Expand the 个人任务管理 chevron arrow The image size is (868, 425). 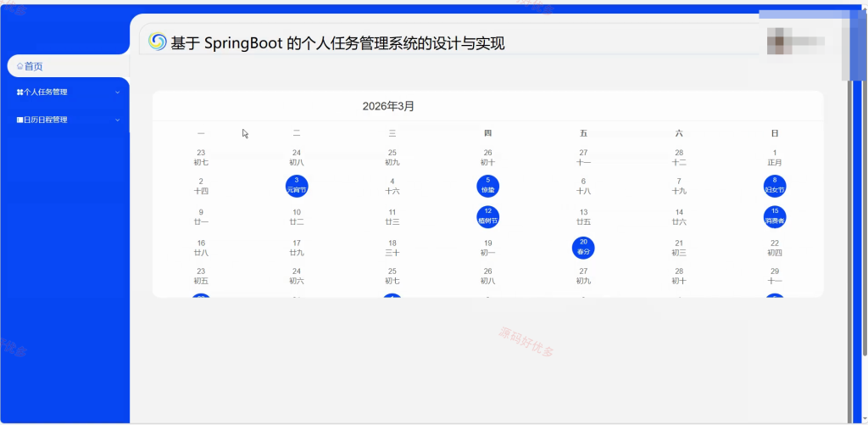[x=117, y=92]
